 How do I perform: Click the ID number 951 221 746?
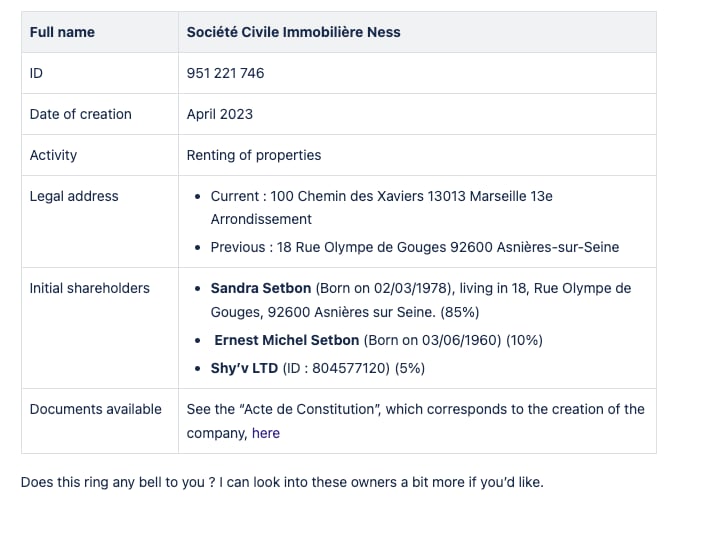pos(225,73)
